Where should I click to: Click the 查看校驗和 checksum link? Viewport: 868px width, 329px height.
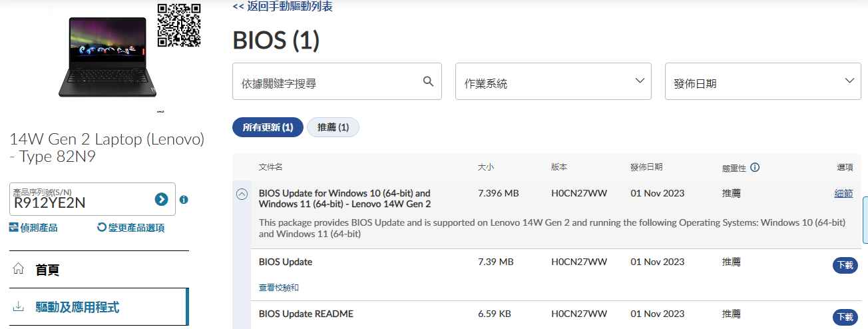278,288
